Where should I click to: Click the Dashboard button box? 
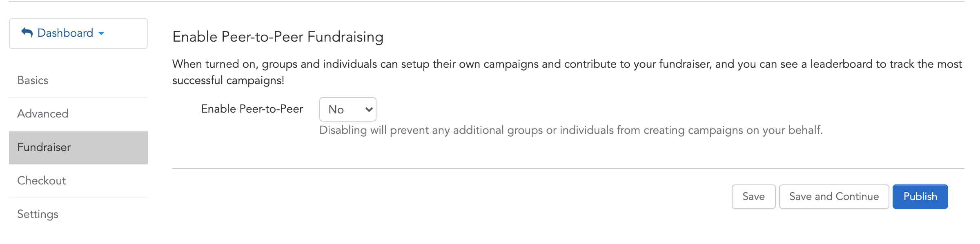(78, 33)
